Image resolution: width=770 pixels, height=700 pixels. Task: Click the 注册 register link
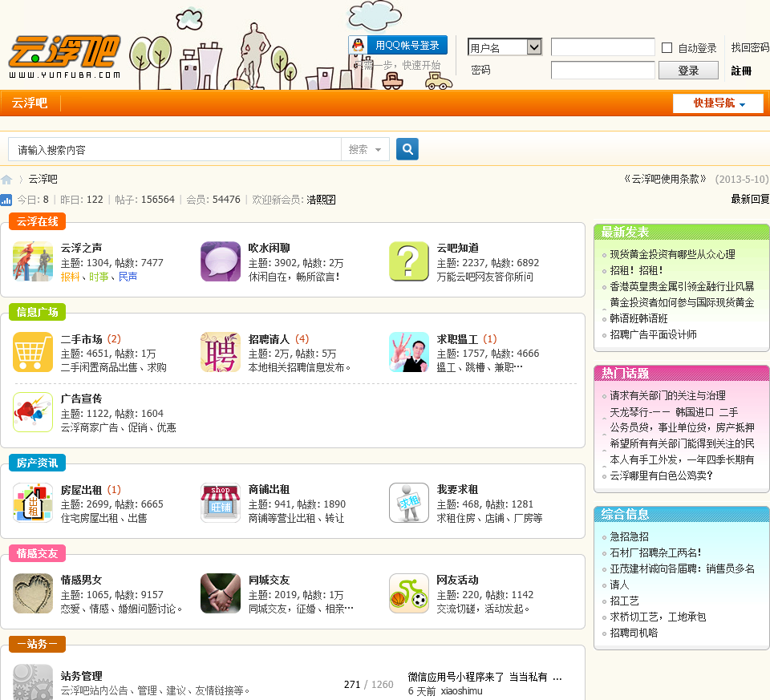[741, 71]
